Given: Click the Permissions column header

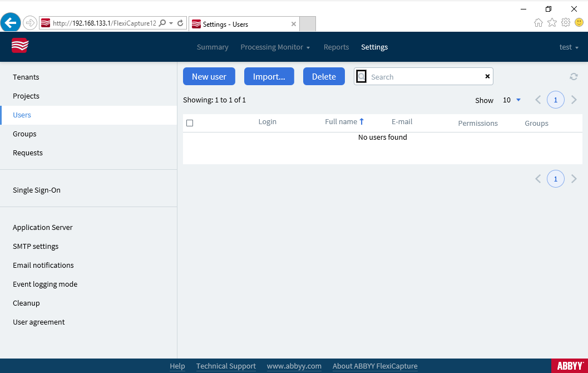Looking at the screenshot, I should (x=478, y=123).
